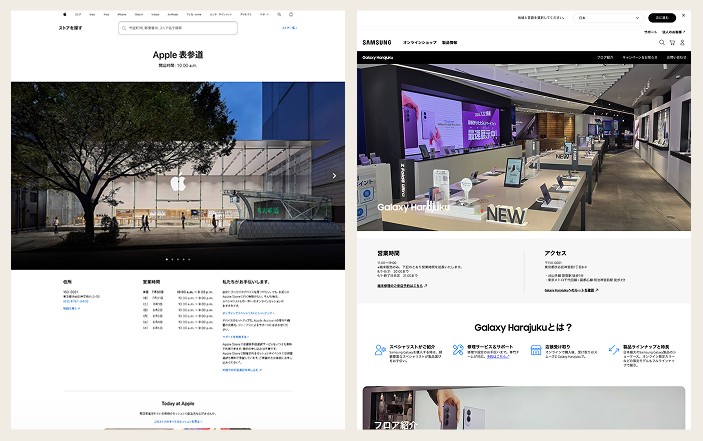Click the magnifier icon inside the store search field
This screenshot has width=703, height=441.
[x=124, y=28]
